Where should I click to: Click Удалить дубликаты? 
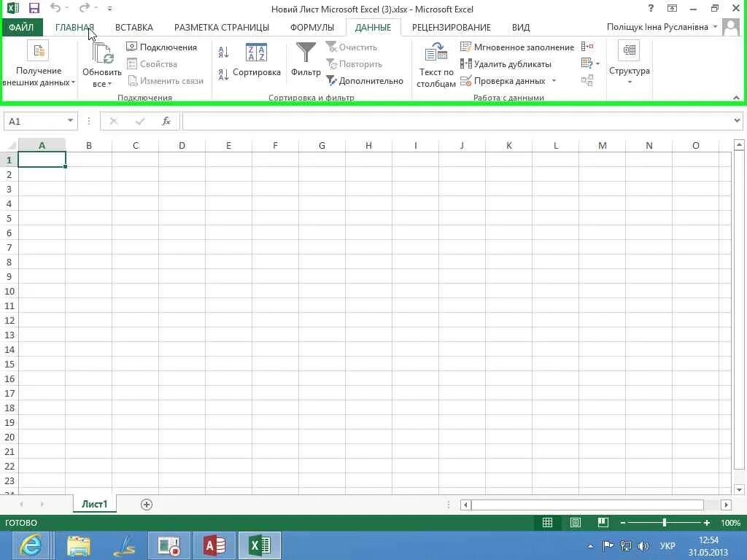click(x=506, y=64)
